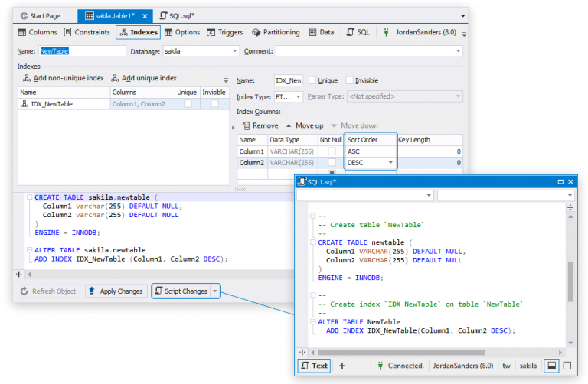588x384 pixels.
Task: Click the vertical scrollbar thumb in SQL1.sql
Action: 570,281
